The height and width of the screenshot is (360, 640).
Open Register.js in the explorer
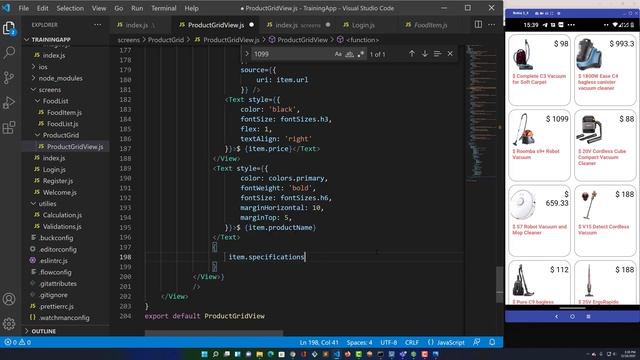(x=58, y=181)
